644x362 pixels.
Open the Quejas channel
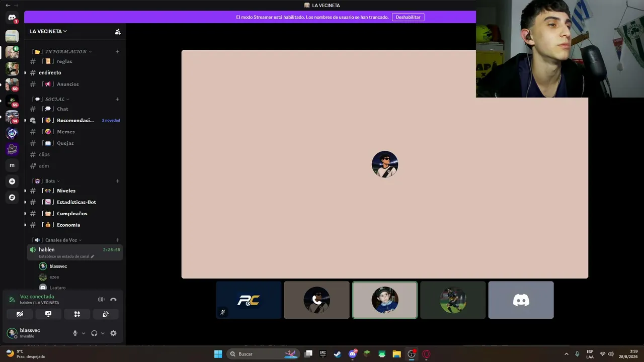point(74,143)
